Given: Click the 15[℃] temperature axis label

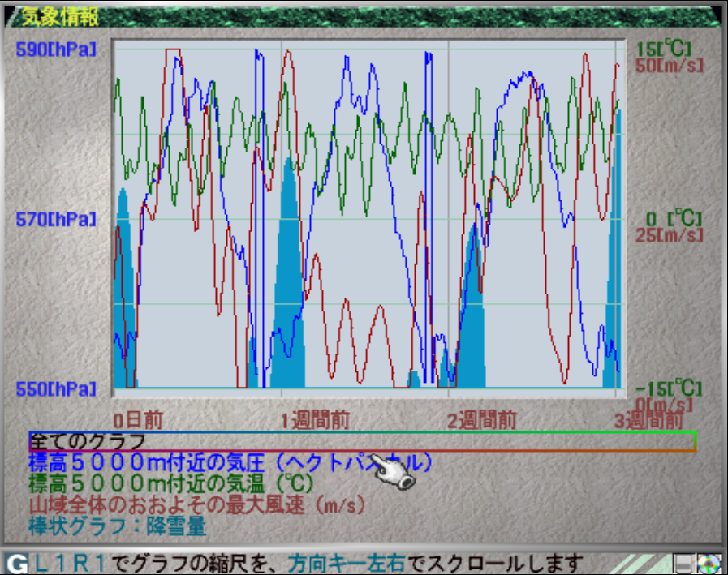Looking at the screenshot, I should pyautogui.click(x=663, y=49).
